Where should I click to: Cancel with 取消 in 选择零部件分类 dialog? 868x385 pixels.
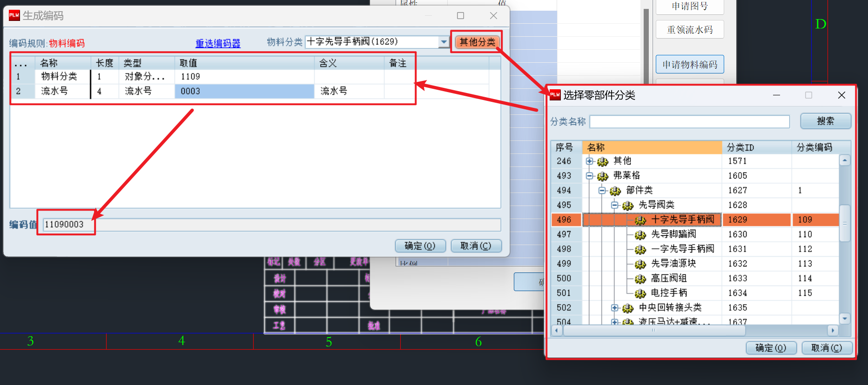(x=827, y=348)
